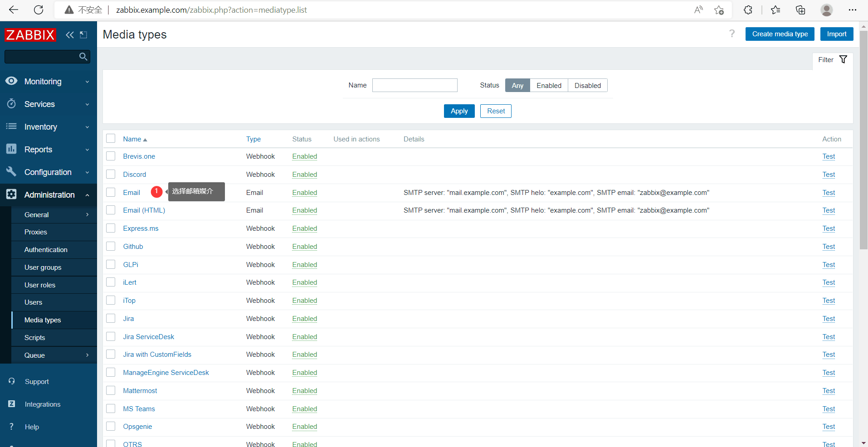Click the Inventory list icon
868x447 pixels.
11,126
